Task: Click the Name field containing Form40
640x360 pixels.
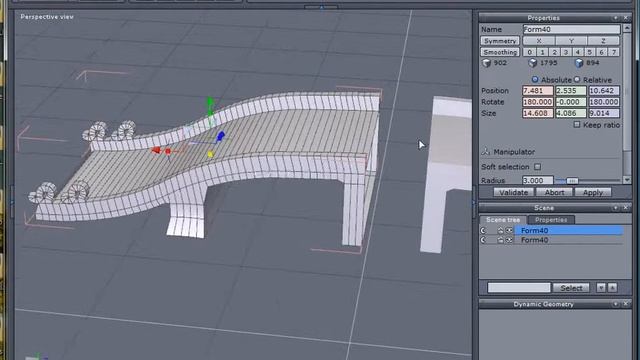Action: (571, 29)
